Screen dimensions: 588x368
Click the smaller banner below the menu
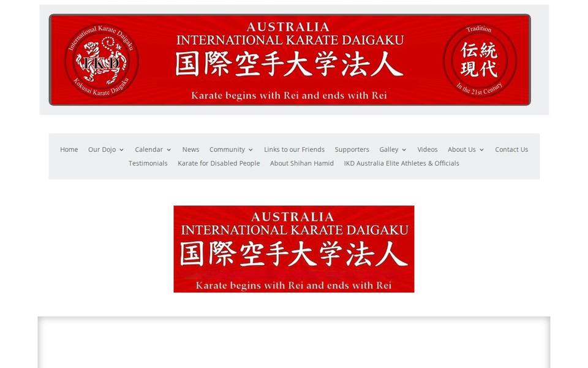(294, 249)
